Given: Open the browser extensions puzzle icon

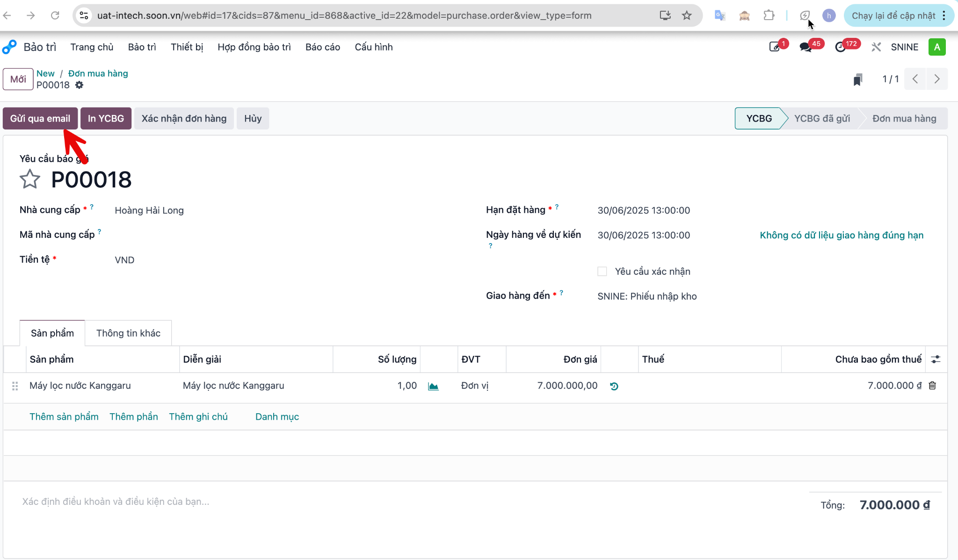Looking at the screenshot, I should pos(769,15).
